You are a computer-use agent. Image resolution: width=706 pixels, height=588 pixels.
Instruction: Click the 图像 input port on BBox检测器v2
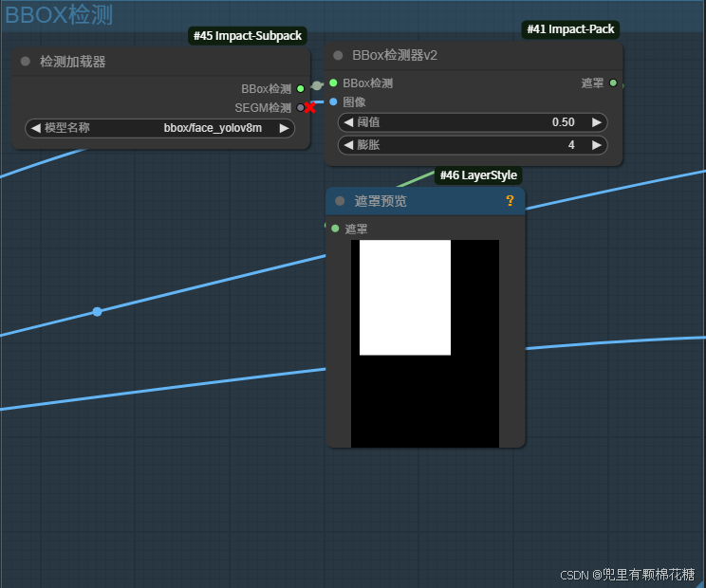[x=333, y=101]
